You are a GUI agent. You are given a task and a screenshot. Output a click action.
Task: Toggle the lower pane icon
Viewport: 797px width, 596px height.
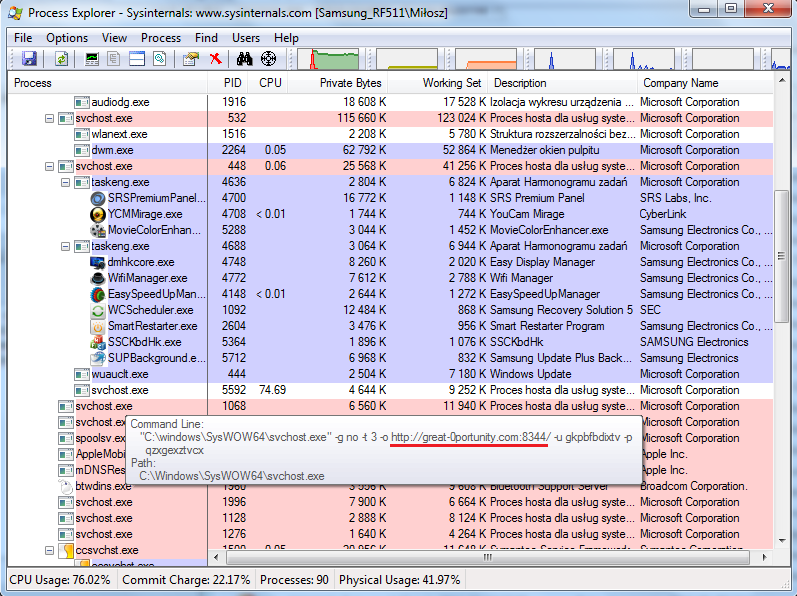click(137, 59)
